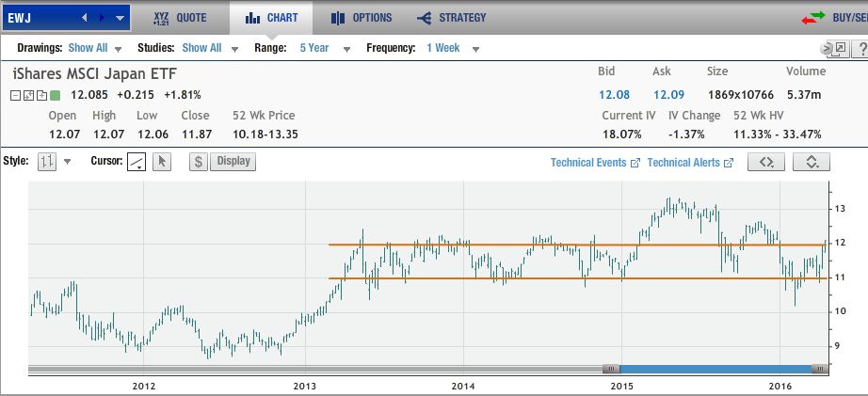
Task: Click the Display button
Action: [x=233, y=162]
